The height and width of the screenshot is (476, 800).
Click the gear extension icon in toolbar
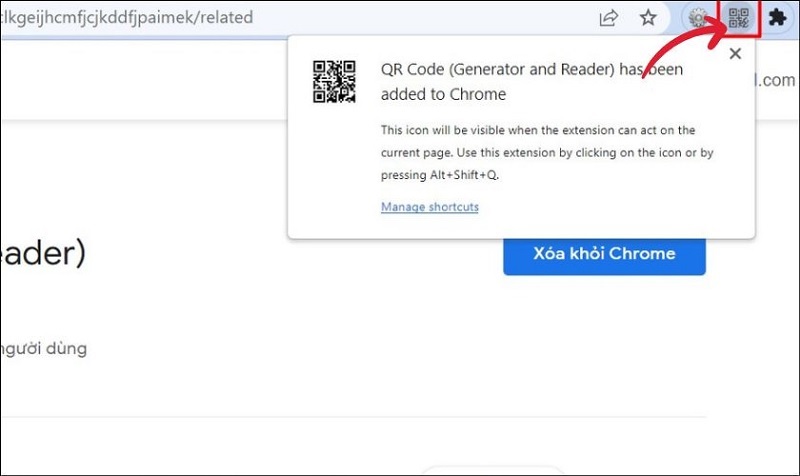[x=699, y=18]
